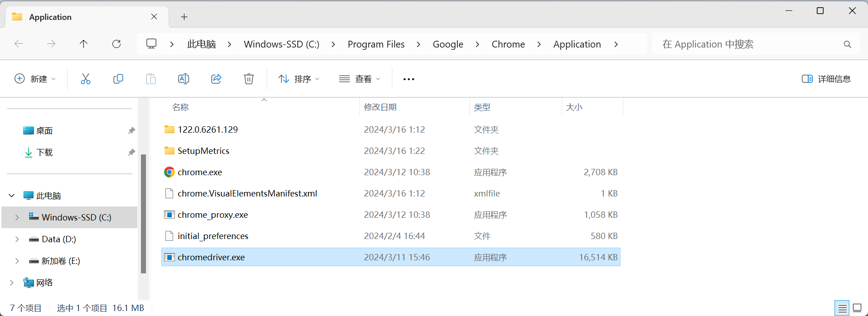
Task: Toggle the 详细信息 details pane
Action: (x=826, y=79)
